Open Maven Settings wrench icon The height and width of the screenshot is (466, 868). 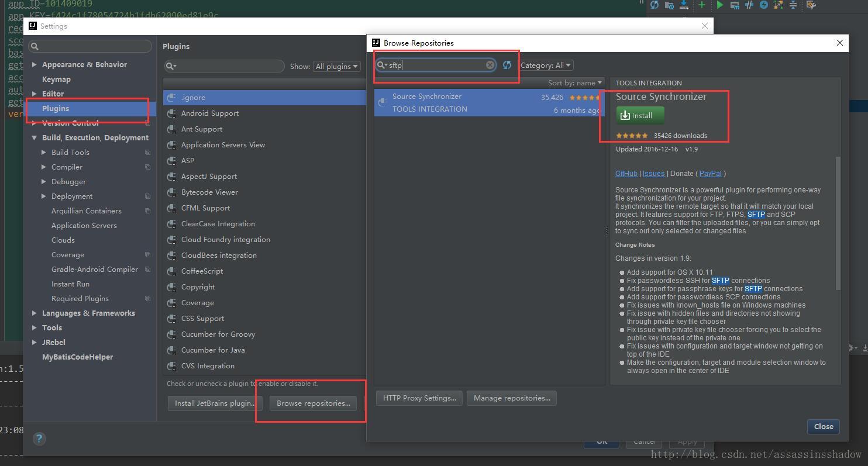811,5
